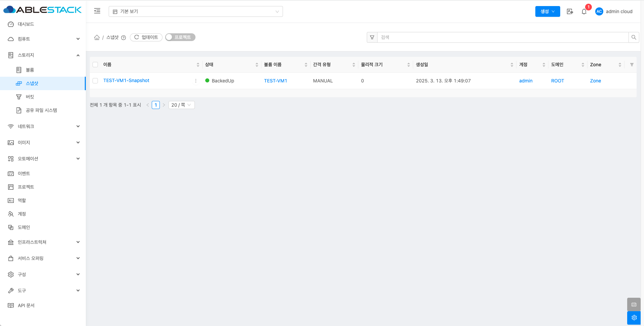Open the 20 / 쪽 page size dropdown
The width and height of the screenshot is (644, 326).
tap(181, 105)
